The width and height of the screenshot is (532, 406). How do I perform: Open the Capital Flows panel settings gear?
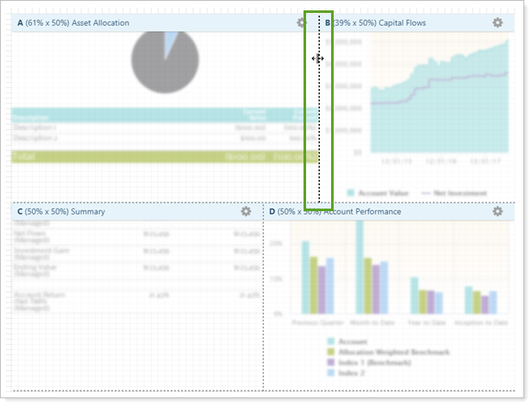[498, 23]
